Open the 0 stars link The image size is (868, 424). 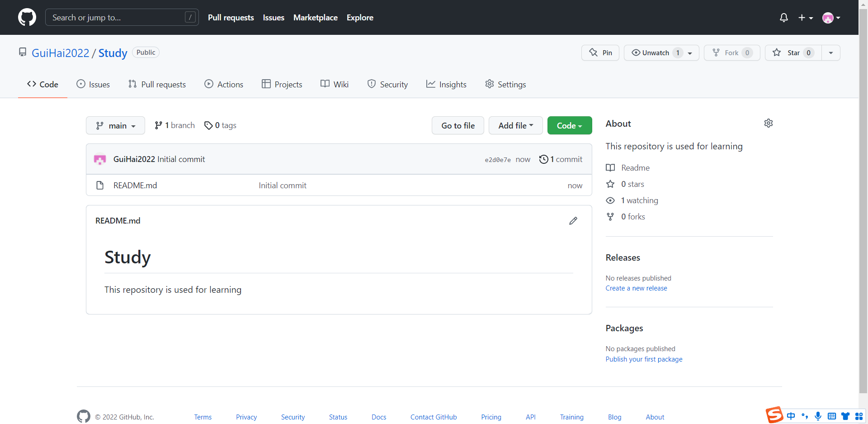(625, 184)
